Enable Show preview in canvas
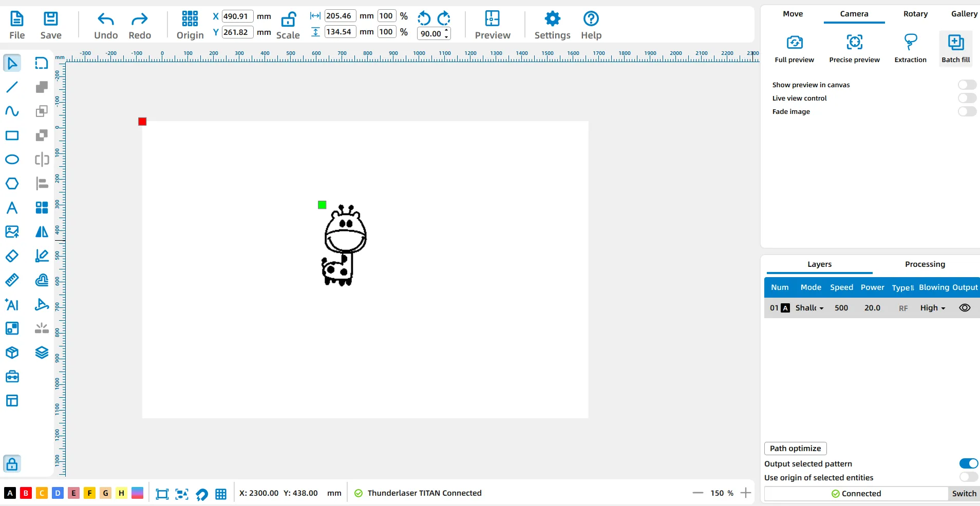Viewport: 980px width, 506px height. [967, 85]
